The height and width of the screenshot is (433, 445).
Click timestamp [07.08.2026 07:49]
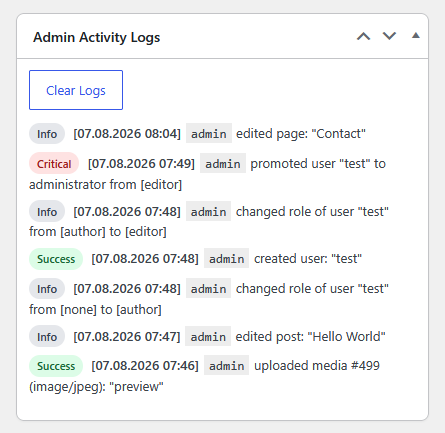pos(141,164)
